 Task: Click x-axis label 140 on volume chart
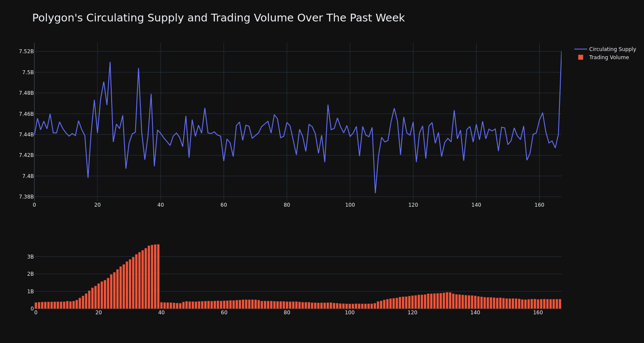click(x=475, y=313)
